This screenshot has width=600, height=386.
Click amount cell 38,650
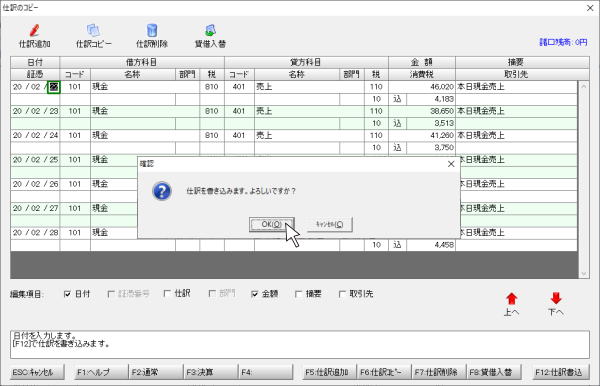(422, 111)
